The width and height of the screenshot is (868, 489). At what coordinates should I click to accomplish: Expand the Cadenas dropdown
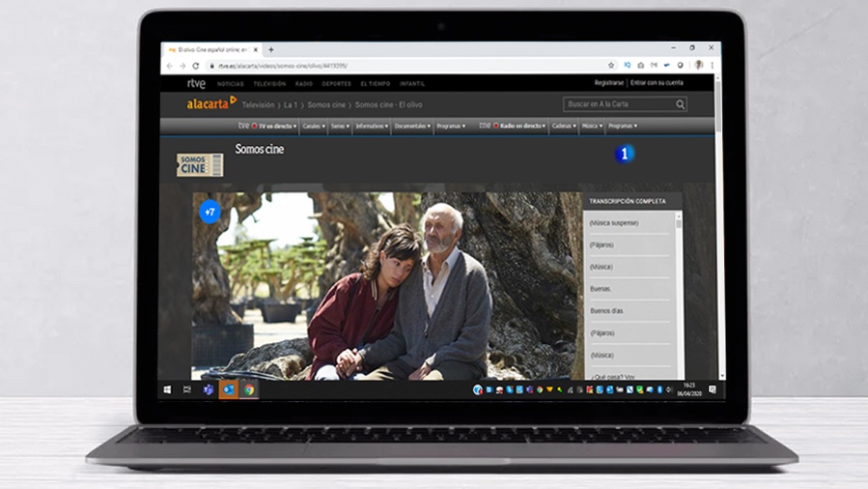(x=564, y=127)
